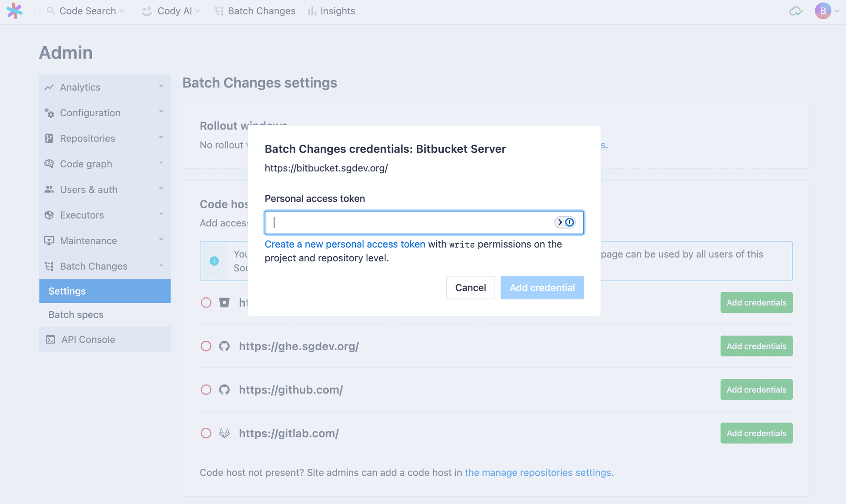Screen dimensions: 846x504
Task: Click the Analytics chart line icon
Action: [49, 87]
